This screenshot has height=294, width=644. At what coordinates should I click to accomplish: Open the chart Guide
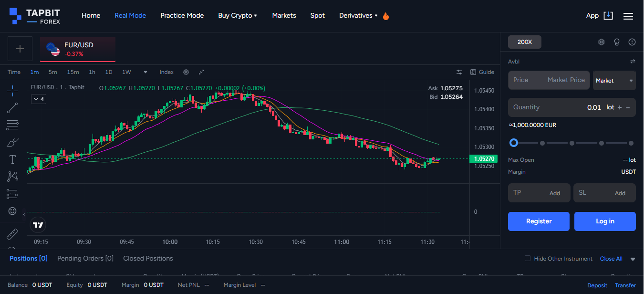click(482, 72)
